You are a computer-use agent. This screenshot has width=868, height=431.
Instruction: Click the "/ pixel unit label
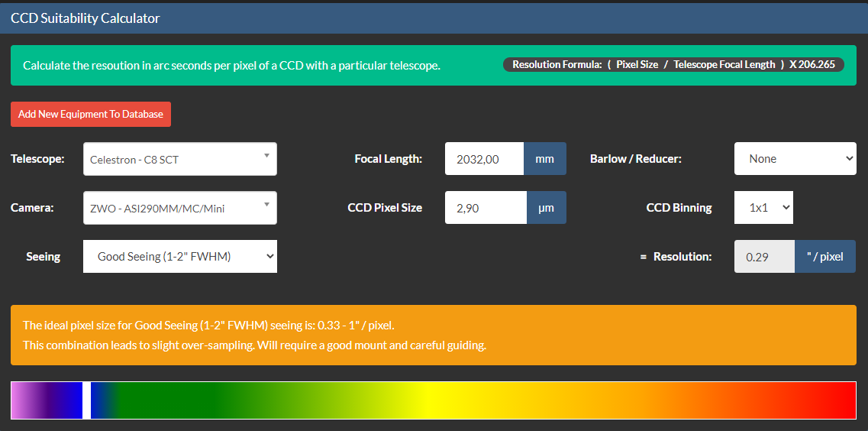(824, 257)
